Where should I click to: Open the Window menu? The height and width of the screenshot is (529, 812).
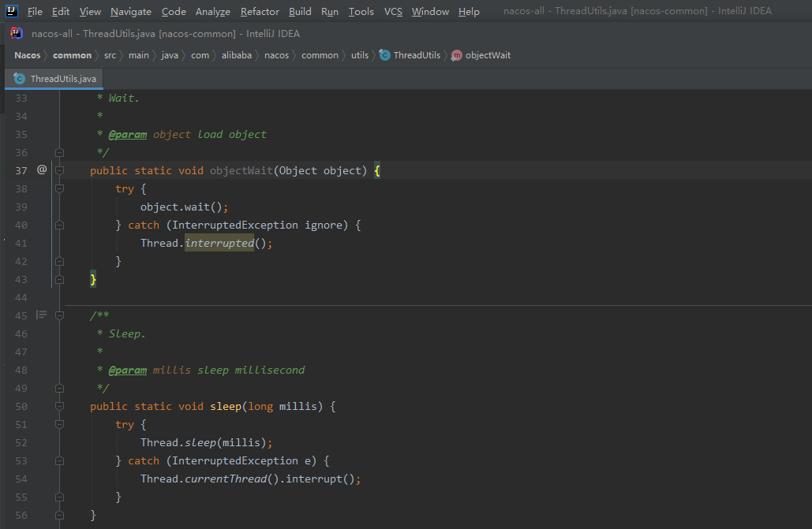point(430,11)
